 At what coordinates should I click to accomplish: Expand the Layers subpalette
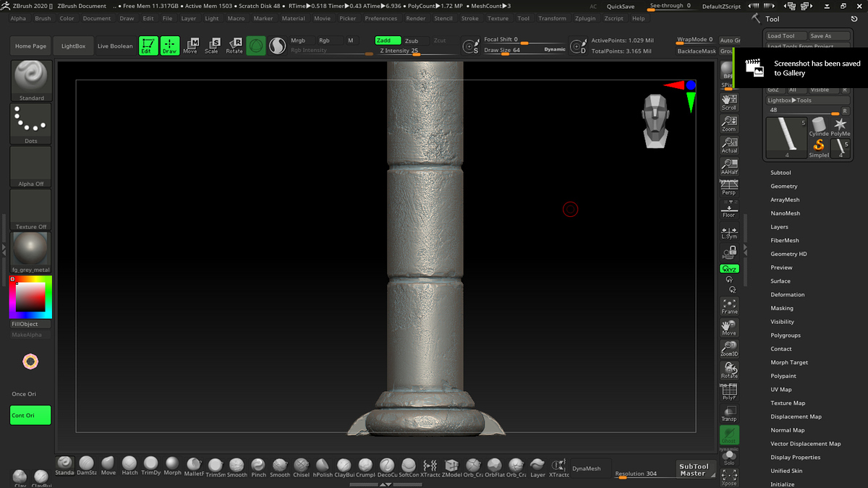[779, 227]
